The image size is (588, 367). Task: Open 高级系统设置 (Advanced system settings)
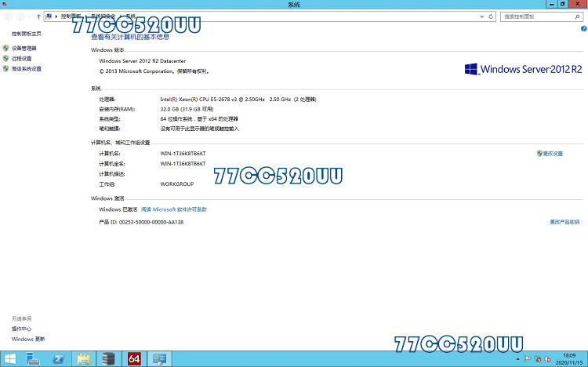(x=26, y=69)
